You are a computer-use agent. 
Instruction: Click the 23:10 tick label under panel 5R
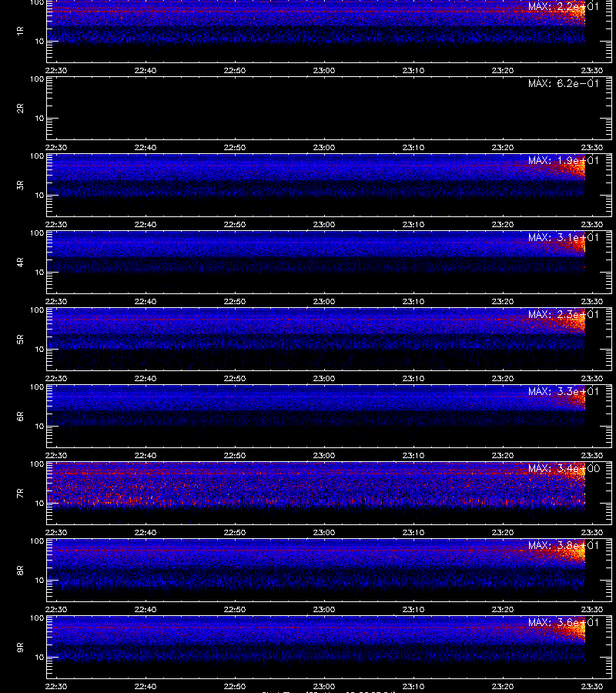pos(413,378)
